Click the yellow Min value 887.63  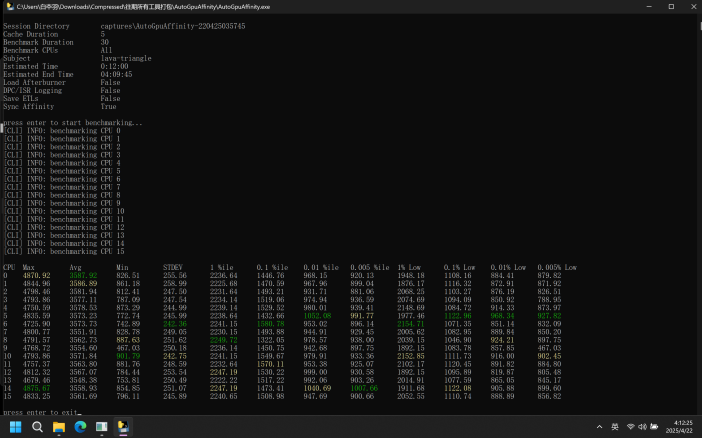pyautogui.click(x=128, y=340)
